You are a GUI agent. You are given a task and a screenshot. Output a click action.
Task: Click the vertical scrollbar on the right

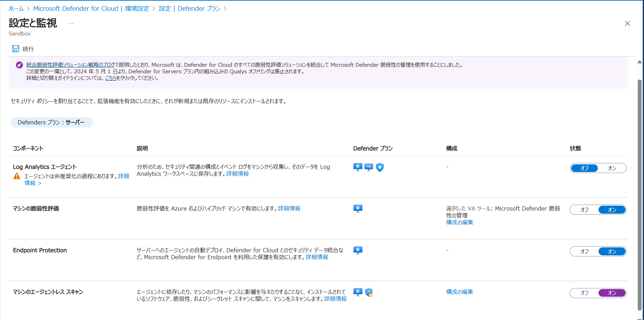point(639,195)
